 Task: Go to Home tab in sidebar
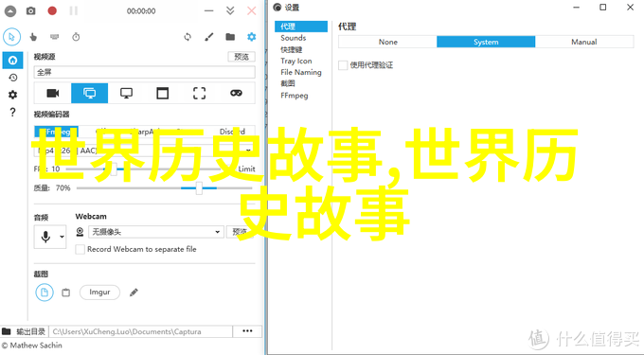point(12,61)
